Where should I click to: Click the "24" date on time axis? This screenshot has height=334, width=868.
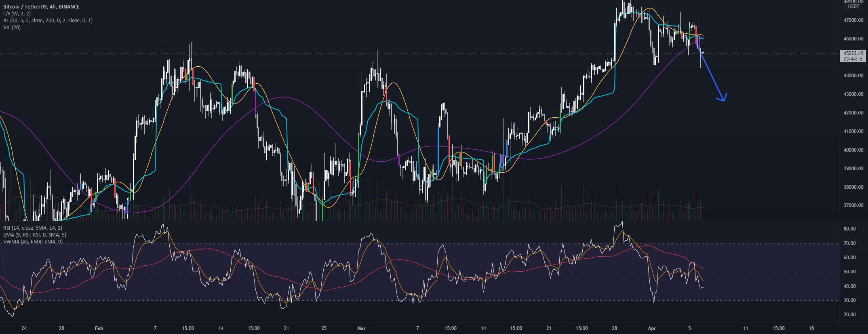[x=24, y=328]
